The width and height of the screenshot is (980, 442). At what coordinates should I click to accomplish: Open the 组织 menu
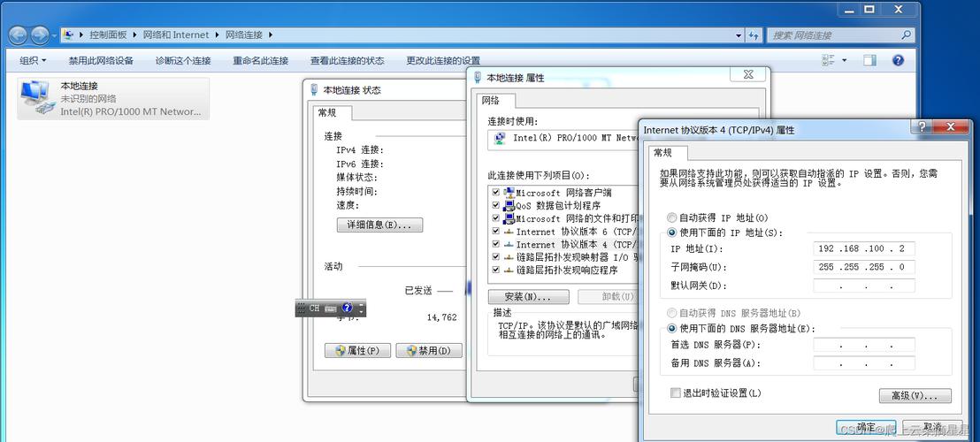33,61
